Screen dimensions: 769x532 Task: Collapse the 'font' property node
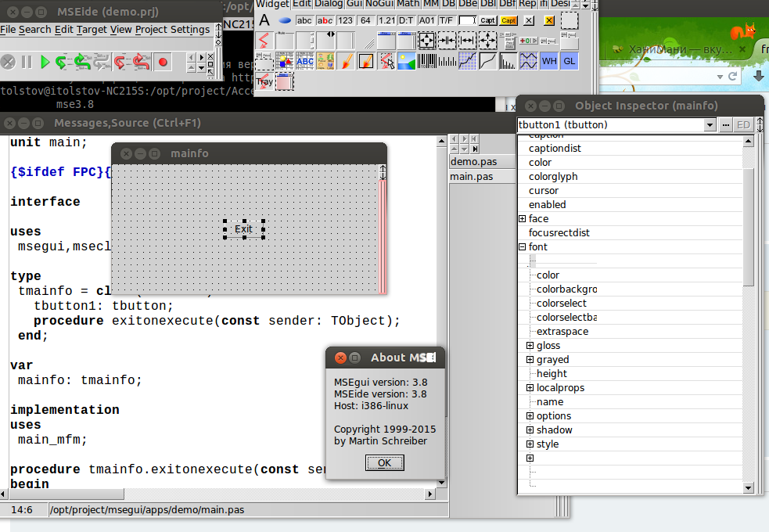tap(523, 247)
